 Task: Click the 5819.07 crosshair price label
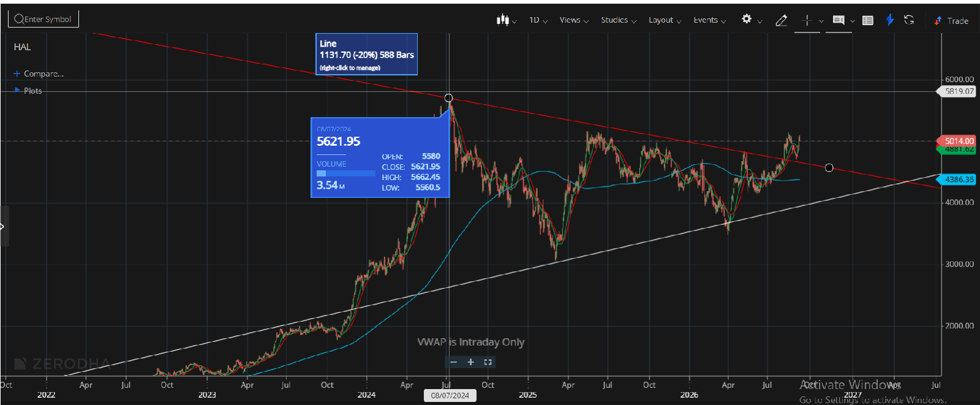[x=957, y=91]
